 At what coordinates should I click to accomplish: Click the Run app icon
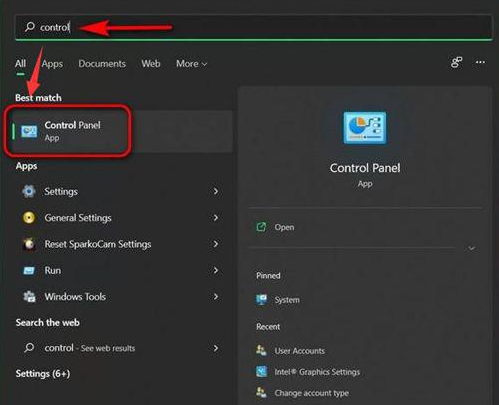point(29,270)
